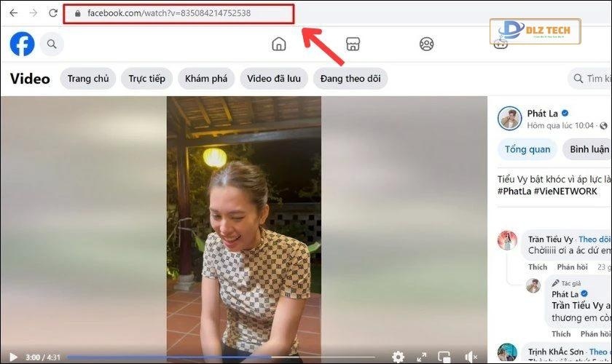Open Phát La reply avatar
This screenshot has width=612, height=364.
click(x=533, y=285)
